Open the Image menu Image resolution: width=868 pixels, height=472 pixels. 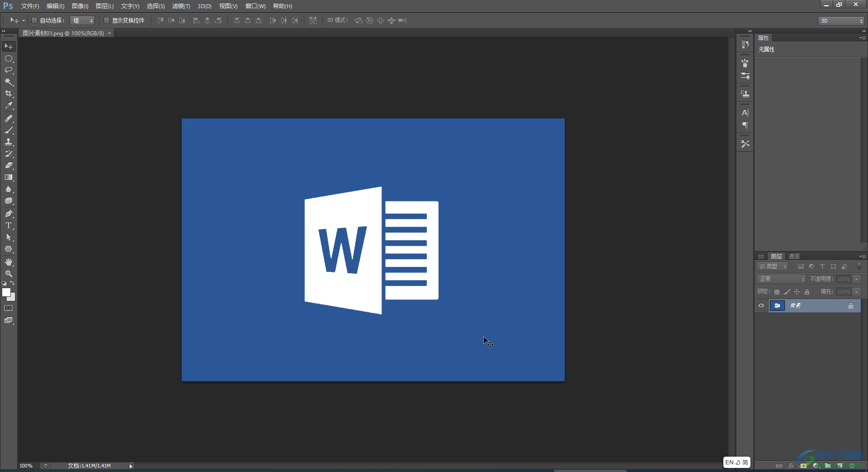coord(80,6)
